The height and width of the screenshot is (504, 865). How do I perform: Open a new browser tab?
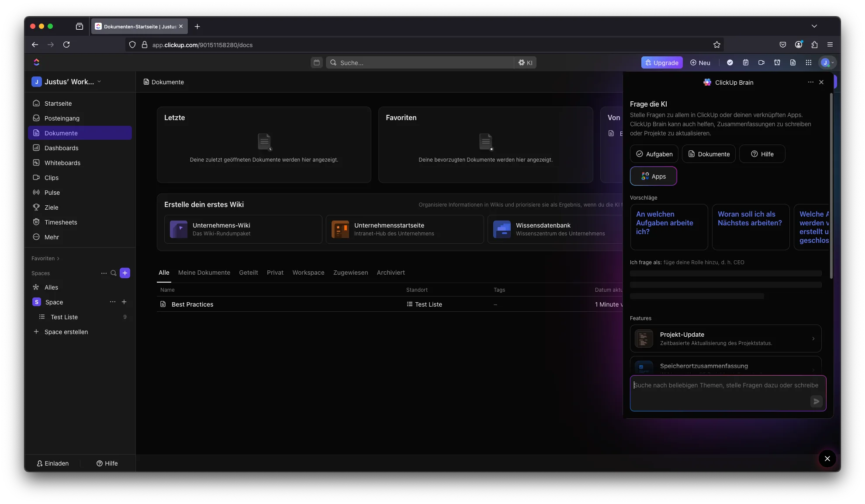pos(197,26)
